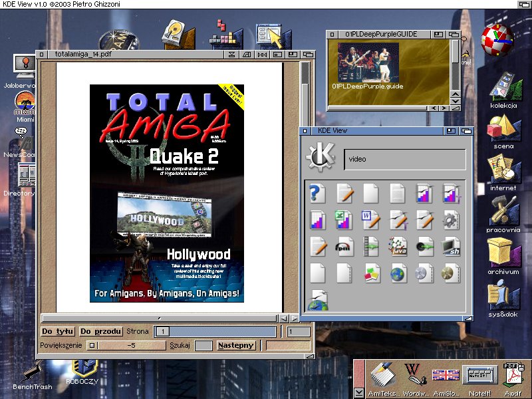532x399 pixels.
Task: Click the Do przodu button
Action: click(x=101, y=331)
